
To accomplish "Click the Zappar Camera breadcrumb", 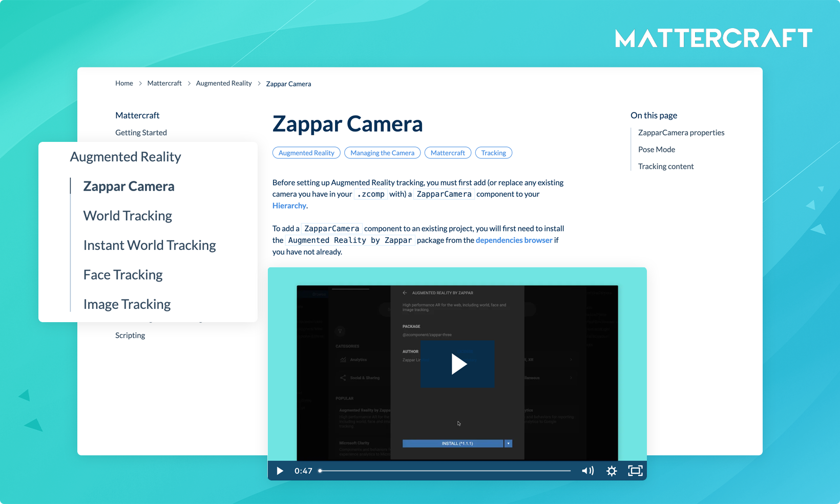I will [288, 83].
